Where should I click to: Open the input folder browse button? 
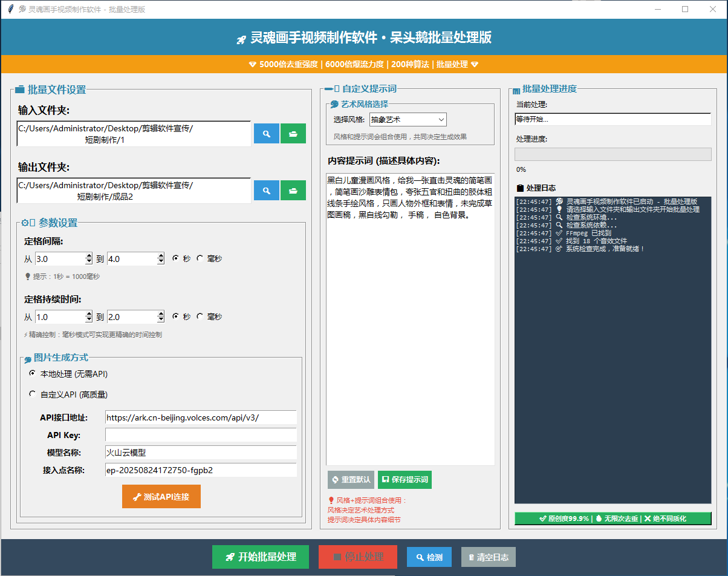point(293,134)
